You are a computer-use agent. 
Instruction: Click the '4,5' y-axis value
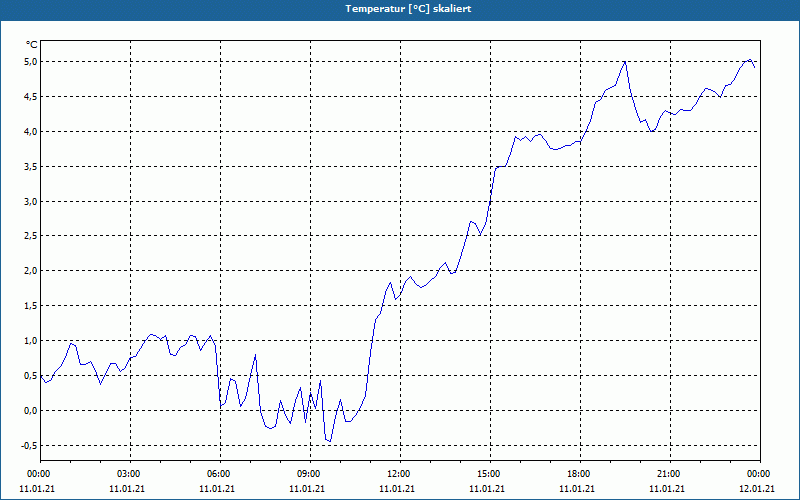tap(32, 96)
